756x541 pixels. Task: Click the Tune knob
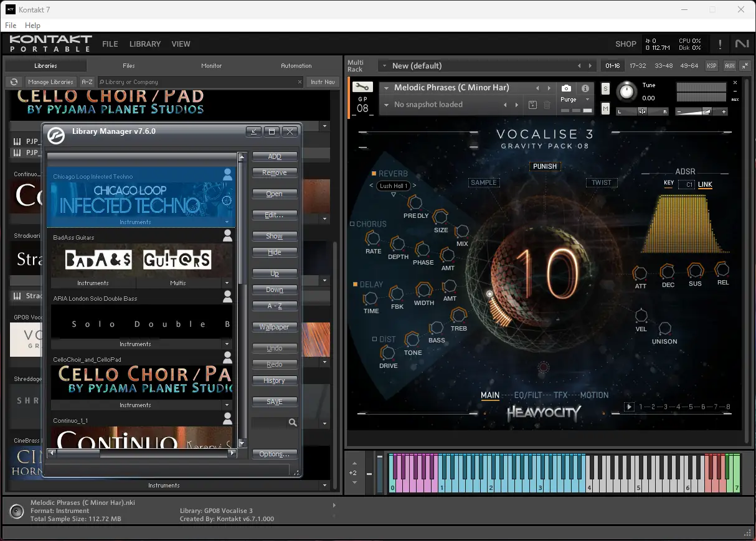[x=626, y=92]
